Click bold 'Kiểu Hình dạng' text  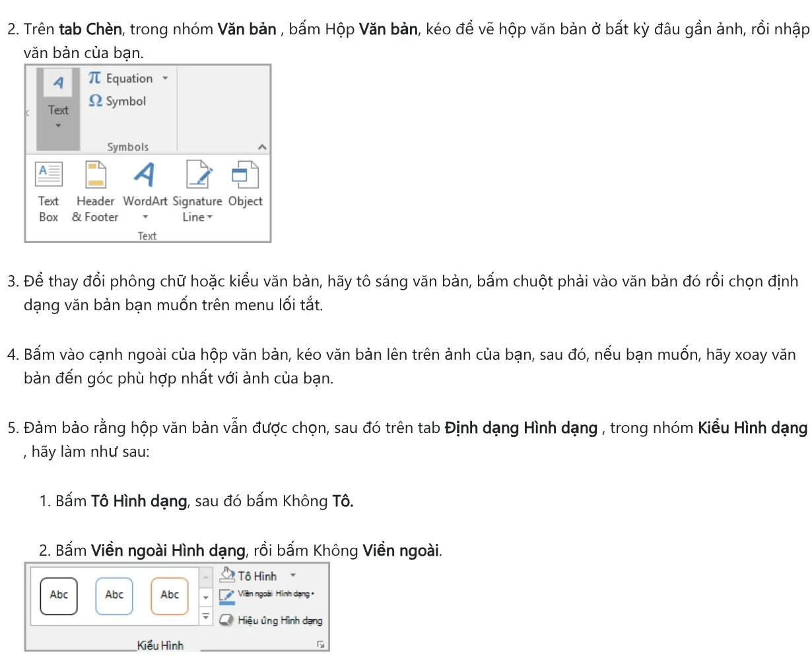753,428
